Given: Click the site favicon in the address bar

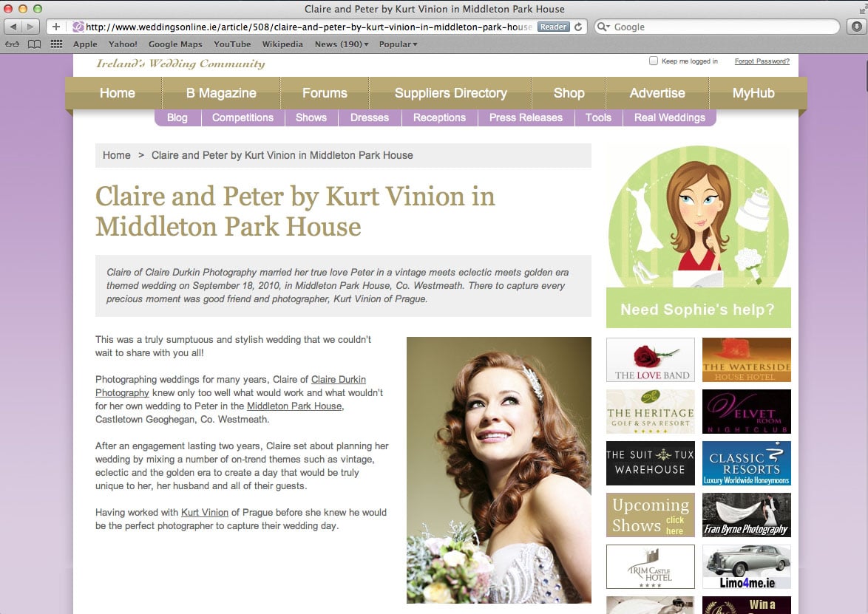Looking at the screenshot, I should coord(78,27).
